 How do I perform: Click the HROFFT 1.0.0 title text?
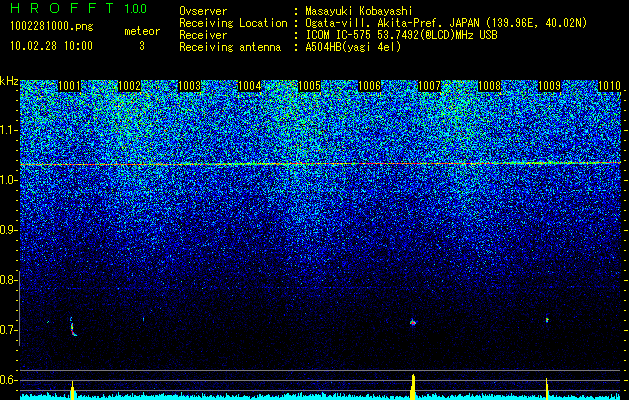(x=79, y=8)
